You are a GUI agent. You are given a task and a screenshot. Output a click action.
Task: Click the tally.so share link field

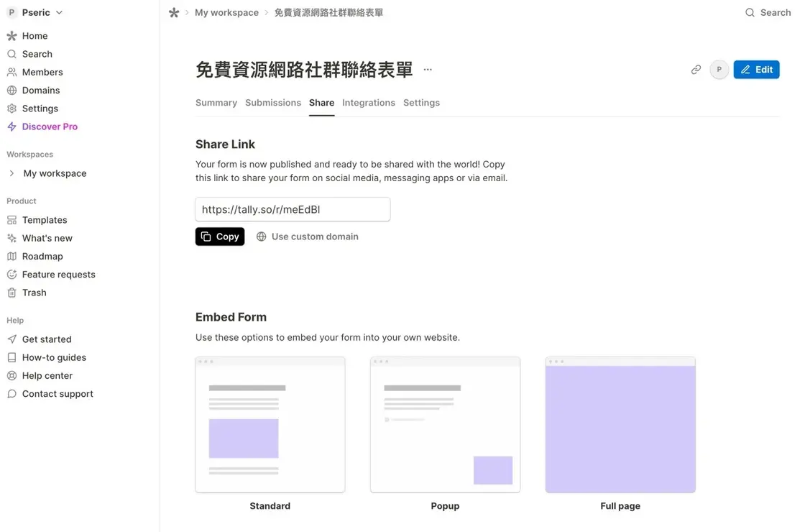pyautogui.click(x=293, y=209)
